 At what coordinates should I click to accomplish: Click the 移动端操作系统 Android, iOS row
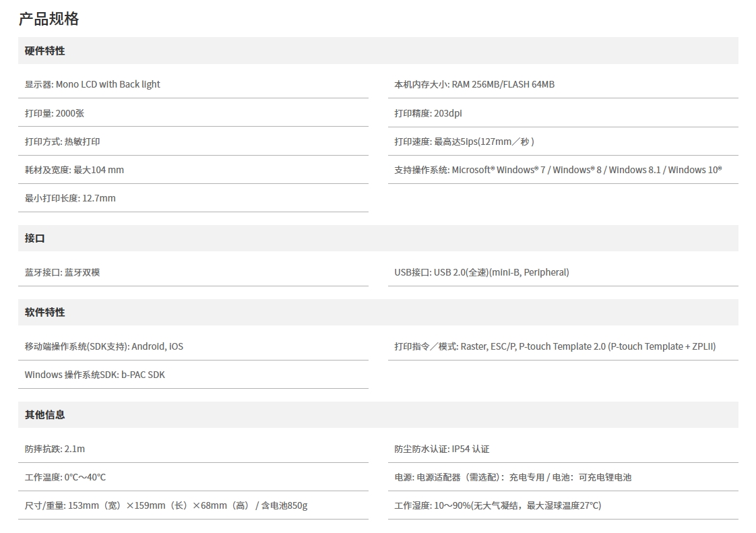click(x=104, y=346)
